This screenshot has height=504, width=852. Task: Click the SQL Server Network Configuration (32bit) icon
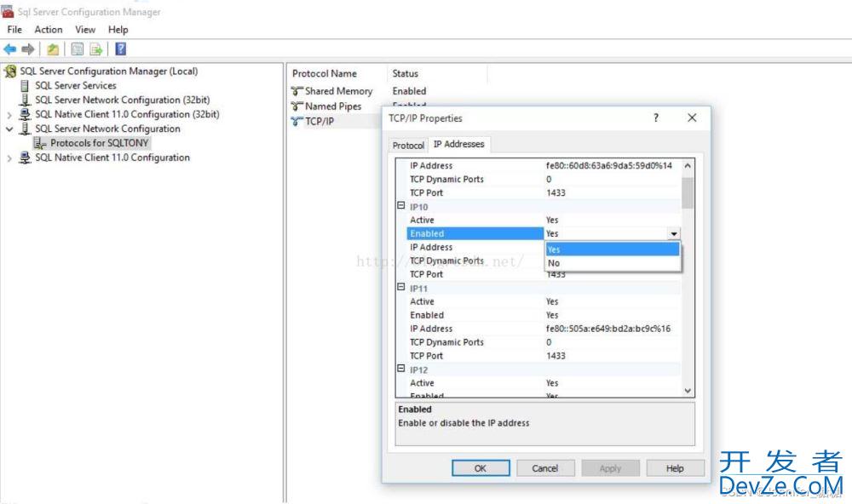click(x=25, y=100)
